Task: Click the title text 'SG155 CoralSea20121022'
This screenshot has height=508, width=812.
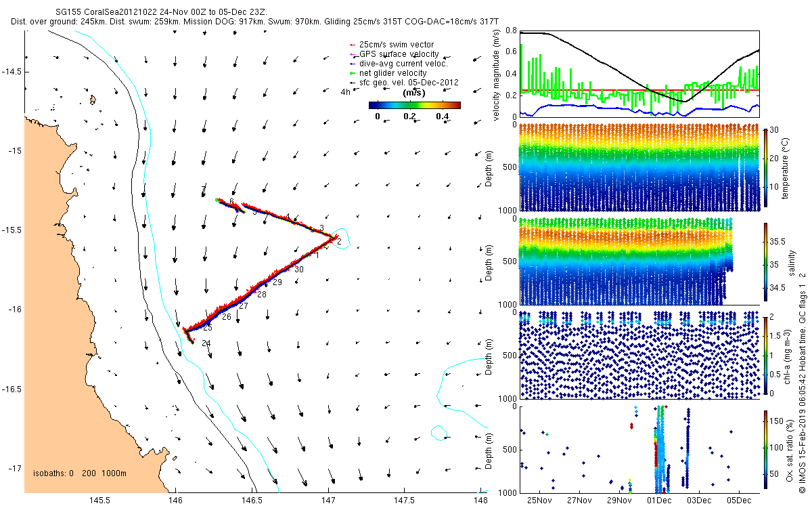Action: [107, 12]
